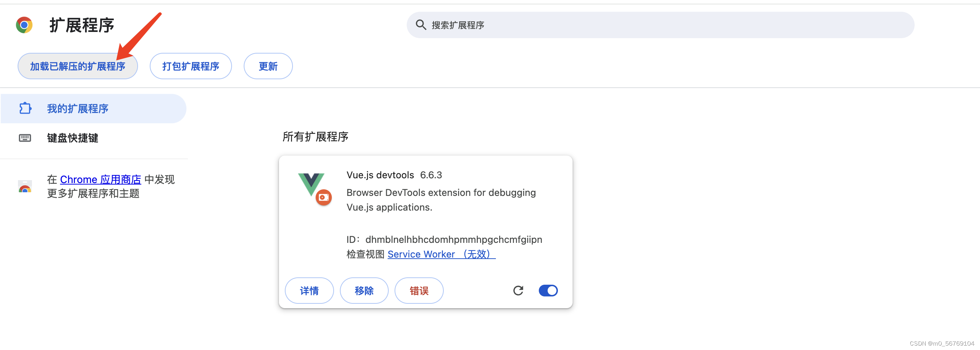View 错误 for Vue.js devtools
Screen dimensions: 980x350
click(418, 290)
